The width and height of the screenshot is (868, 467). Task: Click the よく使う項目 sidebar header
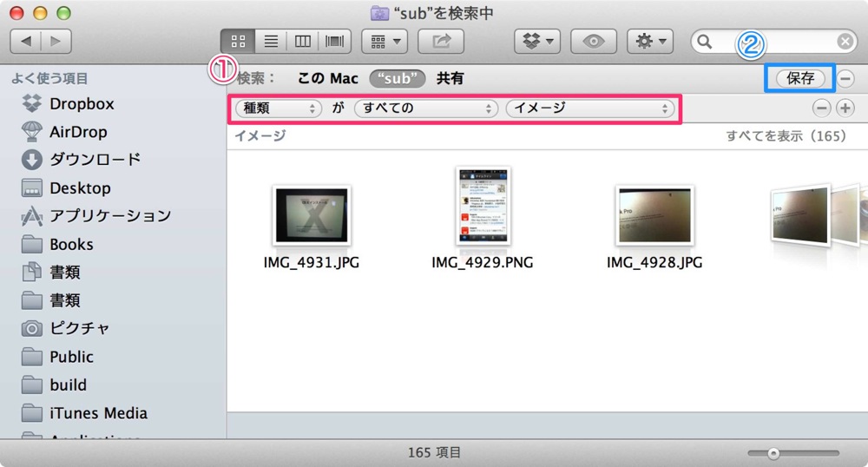pyautogui.click(x=49, y=79)
